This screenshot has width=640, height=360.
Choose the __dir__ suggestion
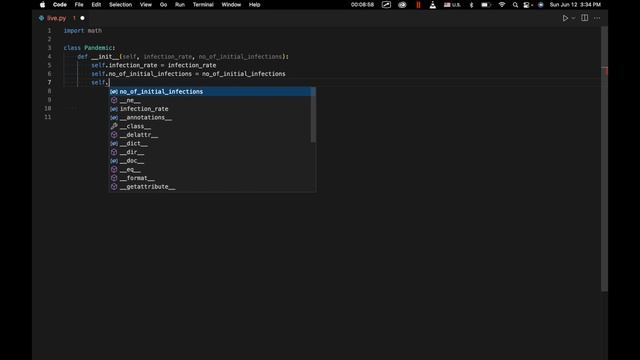coord(210,152)
